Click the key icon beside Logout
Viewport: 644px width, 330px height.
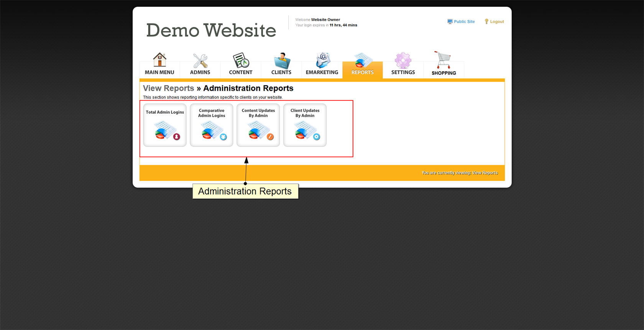coord(486,22)
